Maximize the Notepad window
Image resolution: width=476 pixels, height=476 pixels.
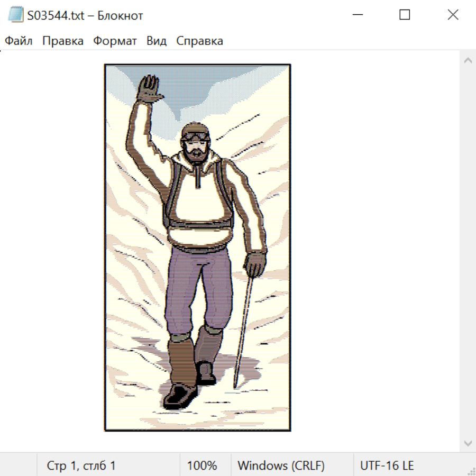pos(405,15)
